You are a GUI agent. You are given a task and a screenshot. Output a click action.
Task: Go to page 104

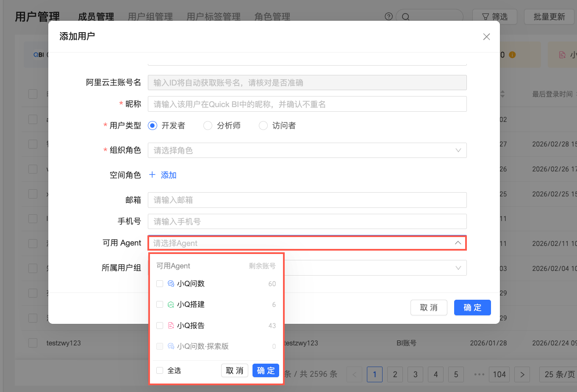click(499, 374)
